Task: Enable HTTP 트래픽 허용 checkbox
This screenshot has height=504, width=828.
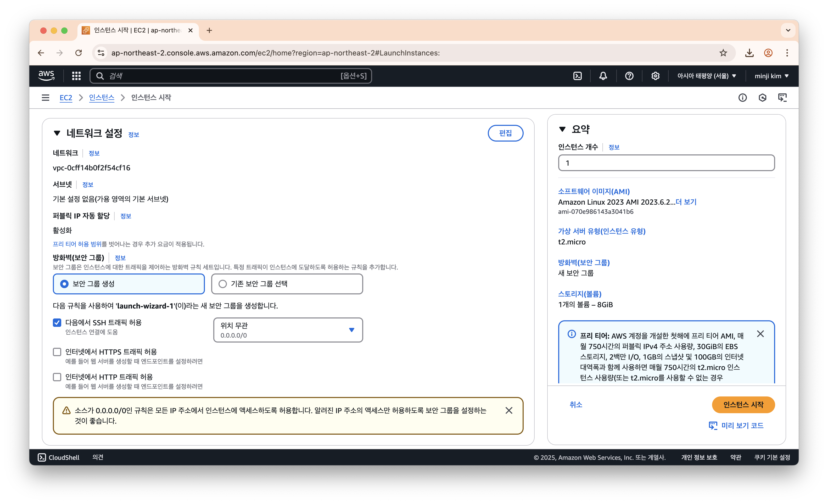Action: click(57, 377)
